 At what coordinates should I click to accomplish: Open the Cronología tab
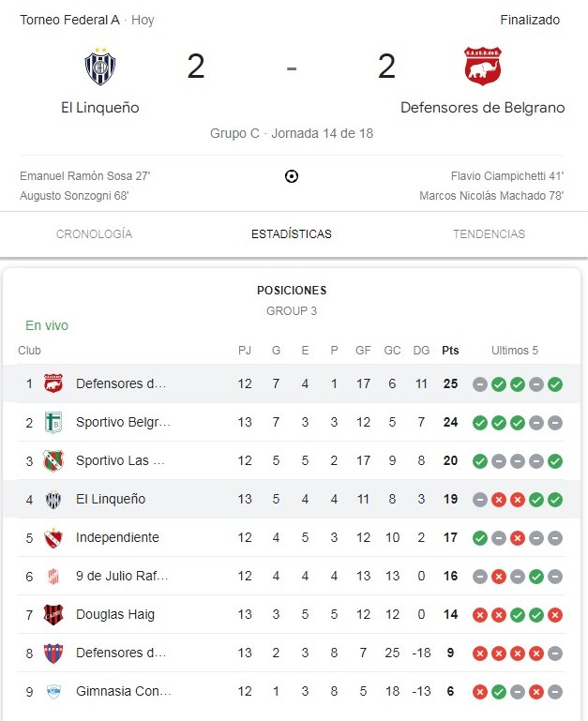pyautogui.click(x=94, y=234)
